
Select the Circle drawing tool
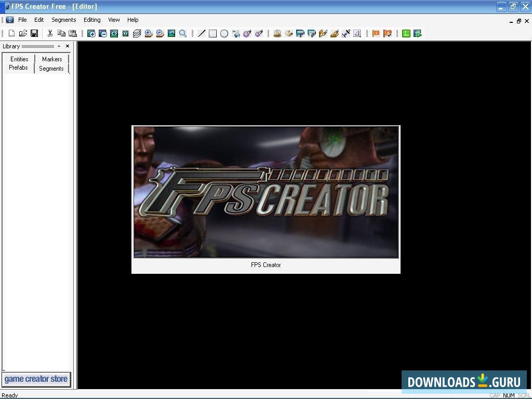click(x=224, y=33)
